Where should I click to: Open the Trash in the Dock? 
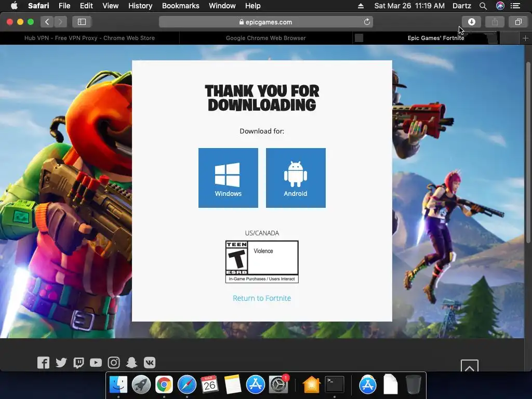[x=413, y=385]
